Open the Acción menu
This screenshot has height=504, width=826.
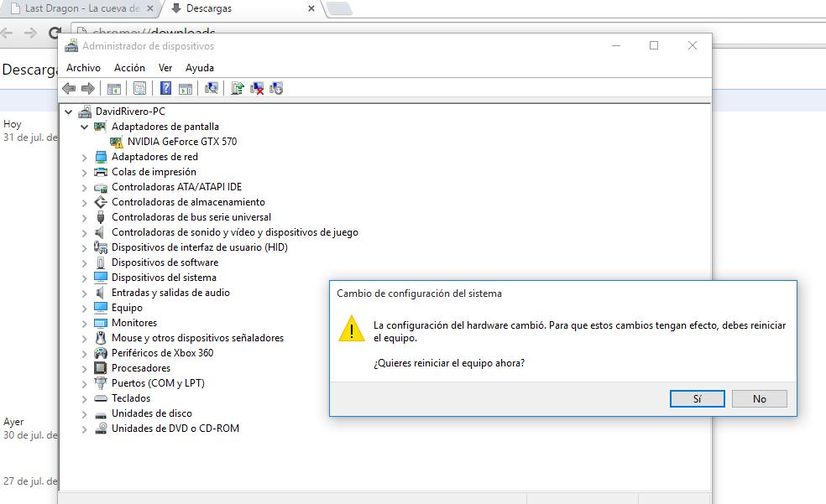click(129, 68)
